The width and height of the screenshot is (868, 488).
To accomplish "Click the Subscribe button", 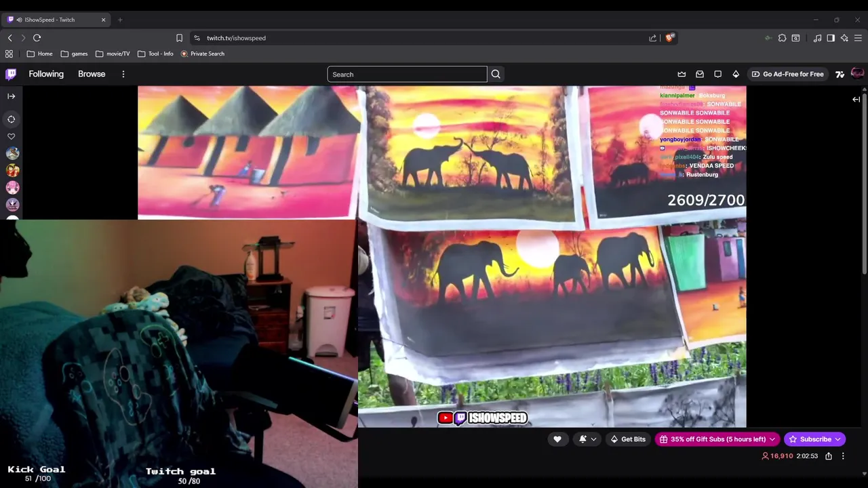I will (814, 439).
